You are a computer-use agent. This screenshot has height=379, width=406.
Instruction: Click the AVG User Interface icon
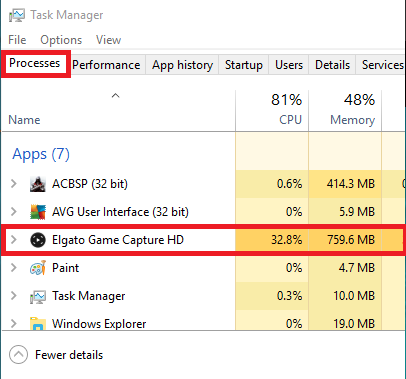(x=38, y=212)
